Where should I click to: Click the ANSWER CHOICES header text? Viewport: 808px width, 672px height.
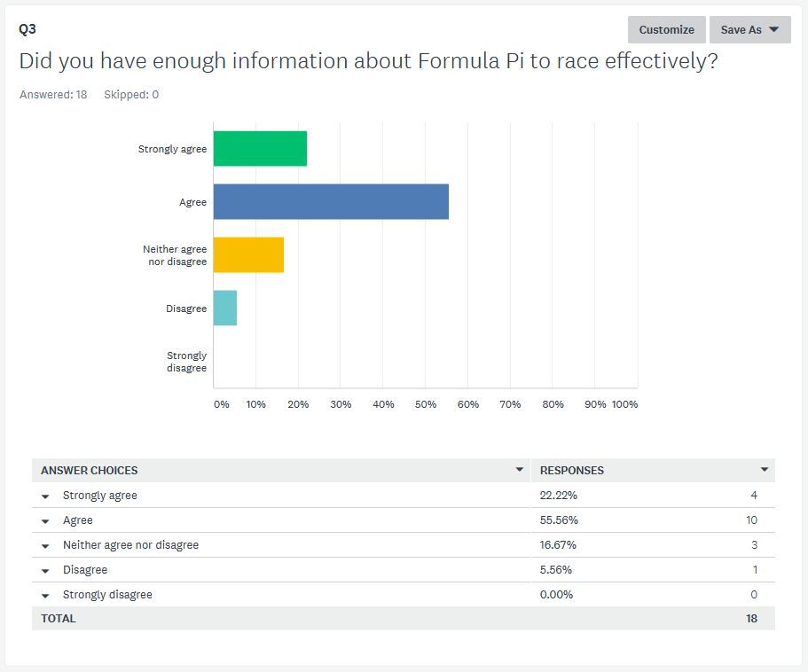90,470
